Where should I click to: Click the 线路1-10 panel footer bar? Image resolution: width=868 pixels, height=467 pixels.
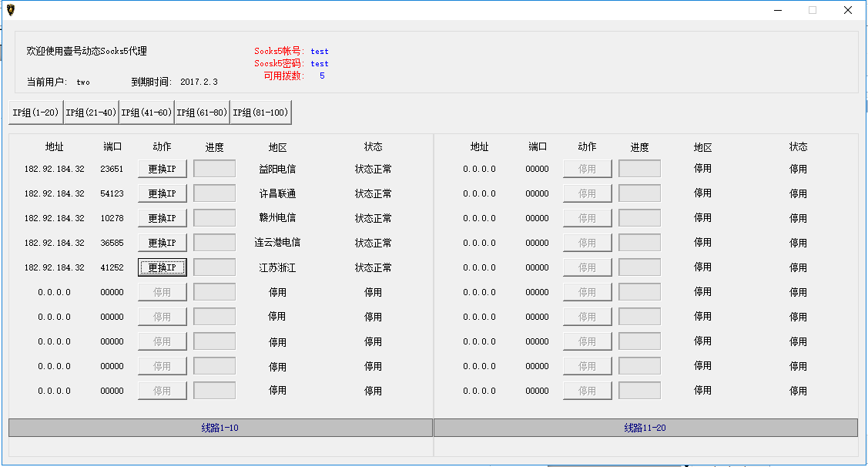click(x=220, y=428)
